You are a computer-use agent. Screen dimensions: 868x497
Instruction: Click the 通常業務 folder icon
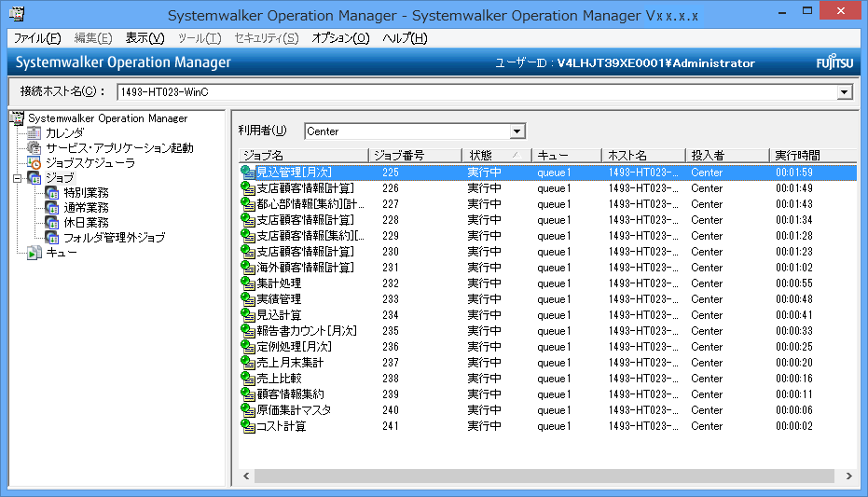(52, 208)
